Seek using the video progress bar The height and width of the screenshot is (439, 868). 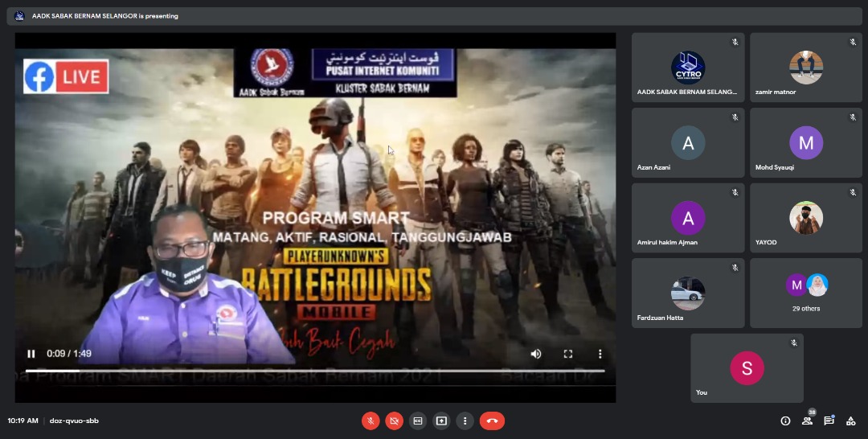point(315,371)
